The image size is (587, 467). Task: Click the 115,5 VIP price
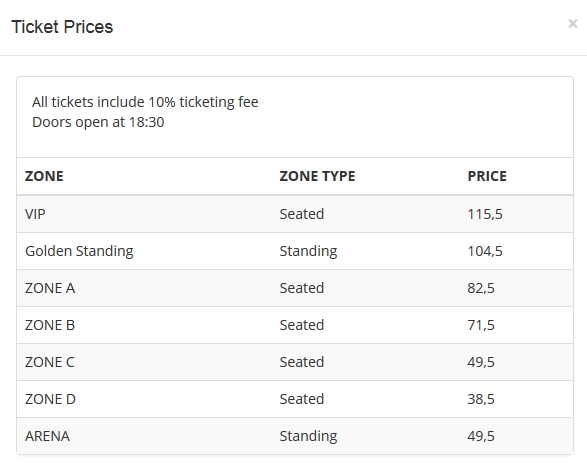click(x=485, y=214)
